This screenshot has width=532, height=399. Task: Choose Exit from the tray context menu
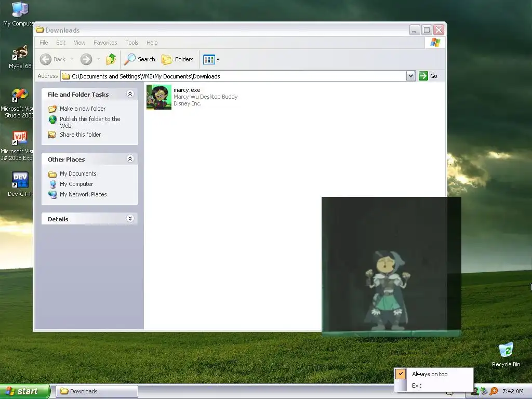pos(417,385)
